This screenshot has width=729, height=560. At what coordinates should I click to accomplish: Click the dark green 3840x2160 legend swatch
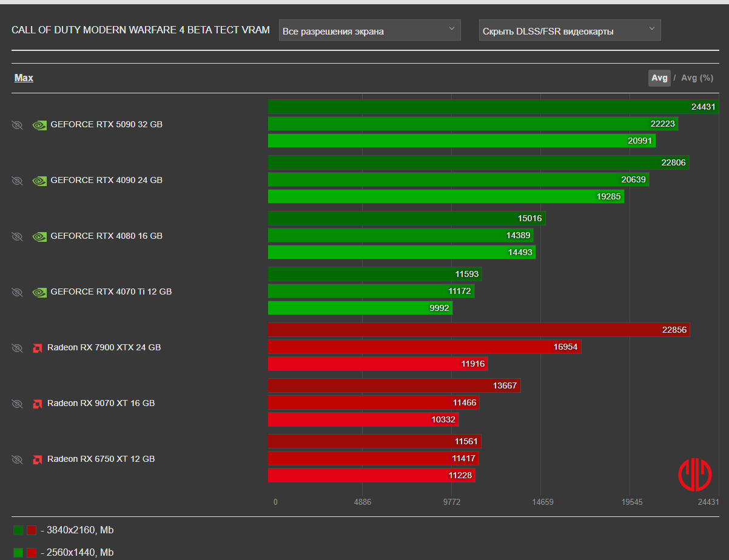coord(18,530)
